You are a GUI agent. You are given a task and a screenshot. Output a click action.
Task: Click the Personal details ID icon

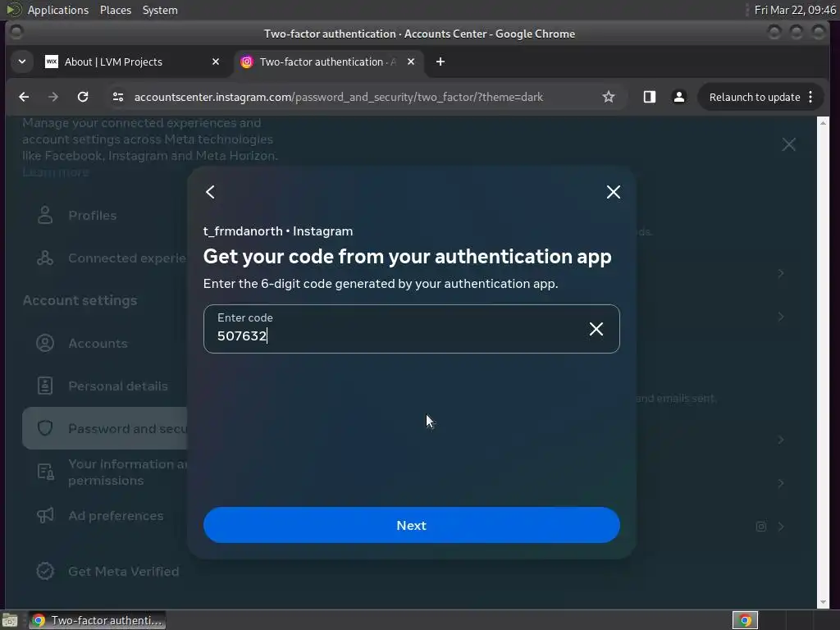(x=45, y=386)
